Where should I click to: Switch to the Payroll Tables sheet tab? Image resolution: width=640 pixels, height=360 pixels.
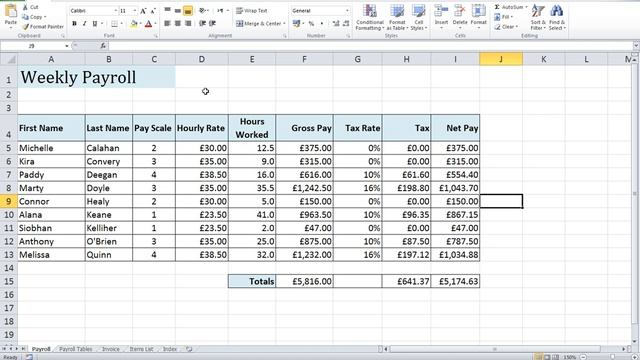(76, 349)
